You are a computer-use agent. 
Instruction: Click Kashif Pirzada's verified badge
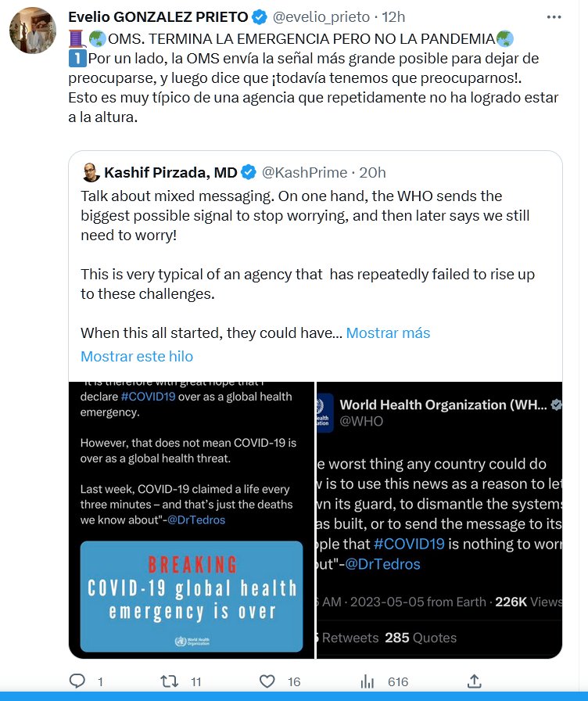coord(249,172)
